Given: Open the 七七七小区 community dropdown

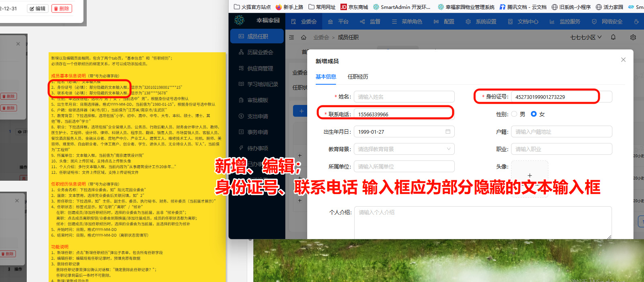Looking at the screenshot, I should pos(586,37).
